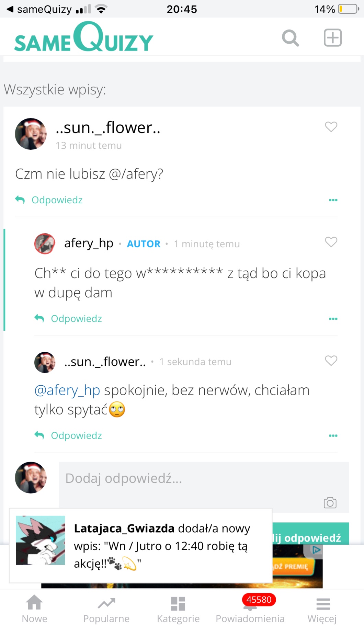Like ..sun._.flower..'s latest reply heart
Screen dimensions: 364x625
pyautogui.click(x=331, y=361)
